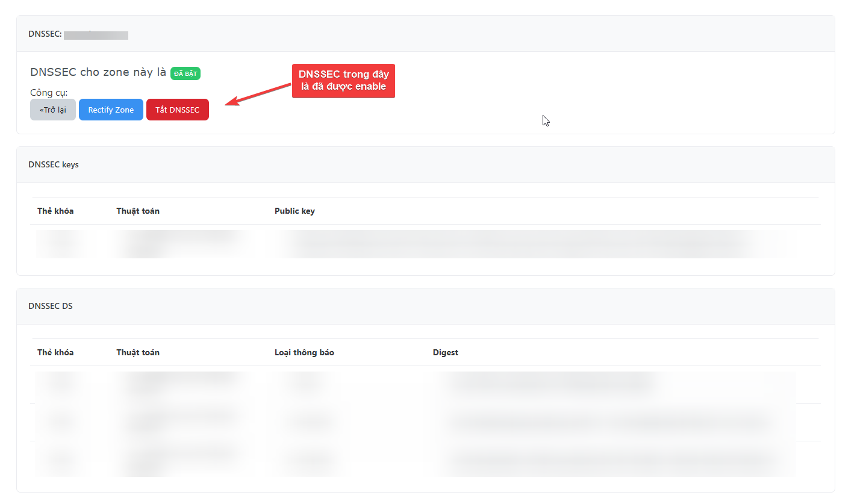Click the 'Digest' column header

click(x=446, y=352)
